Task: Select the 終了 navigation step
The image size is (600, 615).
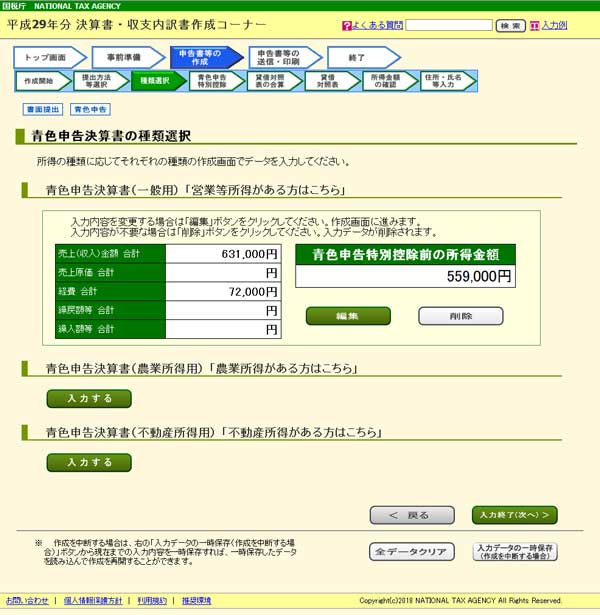Action: click(x=358, y=57)
